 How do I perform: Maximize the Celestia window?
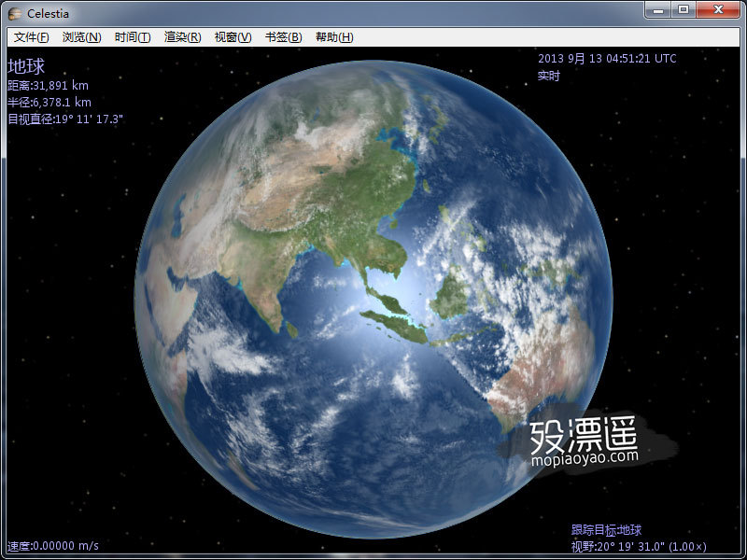pos(684,10)
